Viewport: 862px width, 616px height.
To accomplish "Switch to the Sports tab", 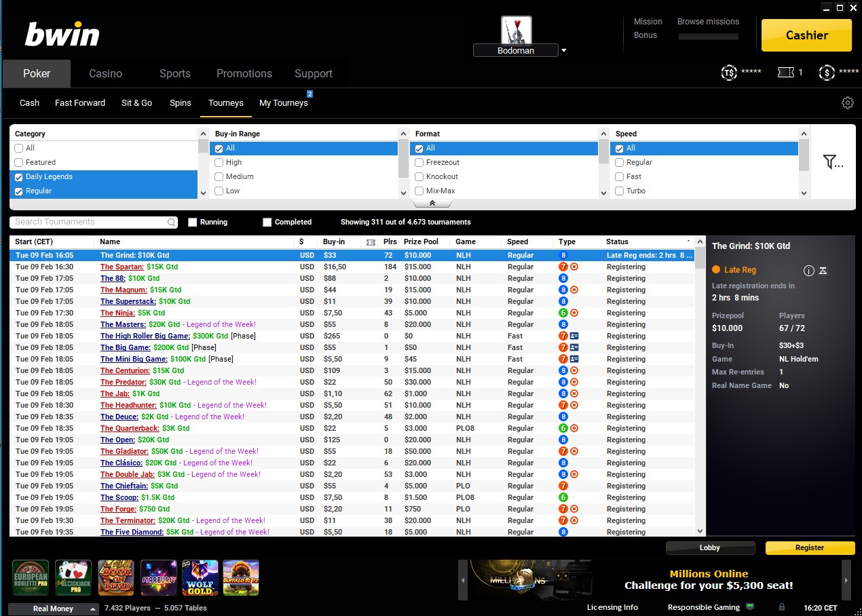I will tap(175, 74).
